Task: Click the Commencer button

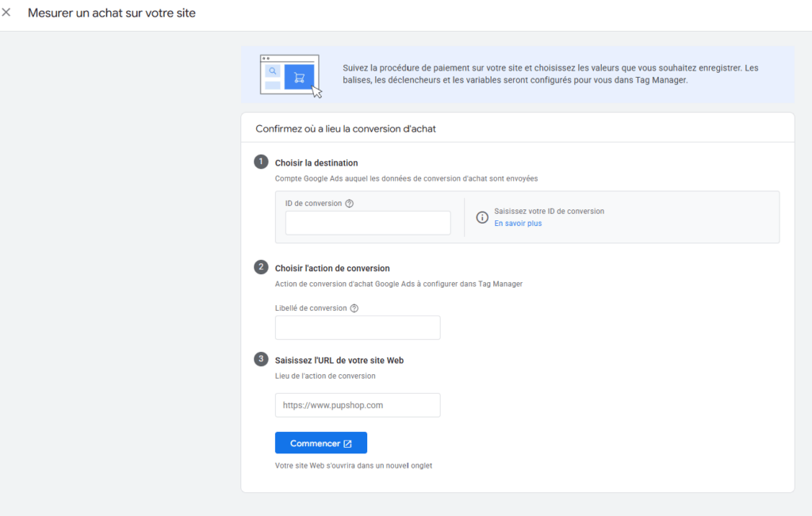Action: [x=321, y=443]
